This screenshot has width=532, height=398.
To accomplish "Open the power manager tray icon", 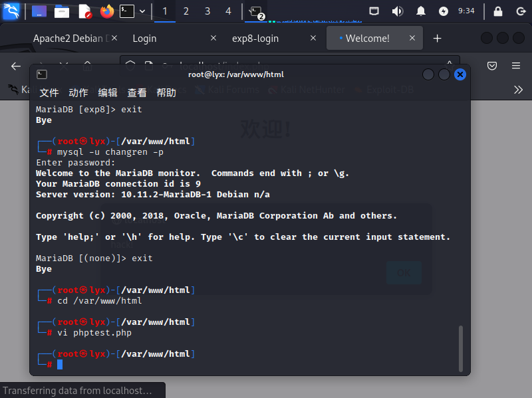I will (443, 11).
